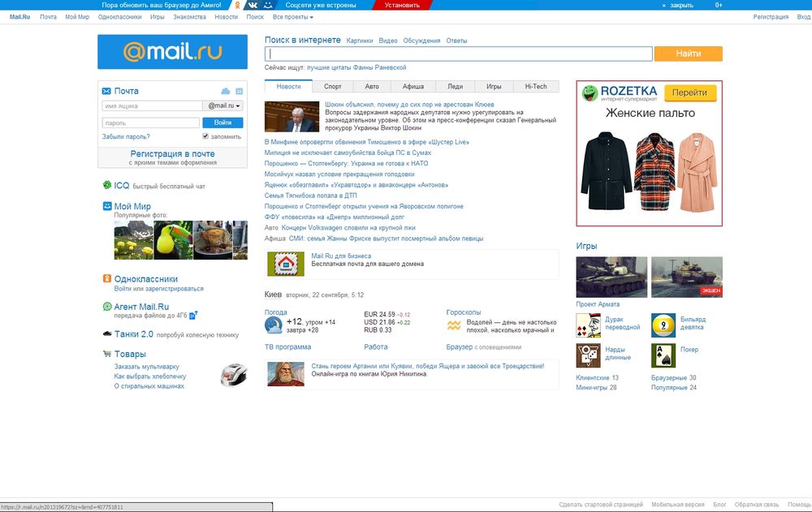Viewport: 812px width, 512px height.
Task: Click the имя ящика input field
Action: pos(153,105)
